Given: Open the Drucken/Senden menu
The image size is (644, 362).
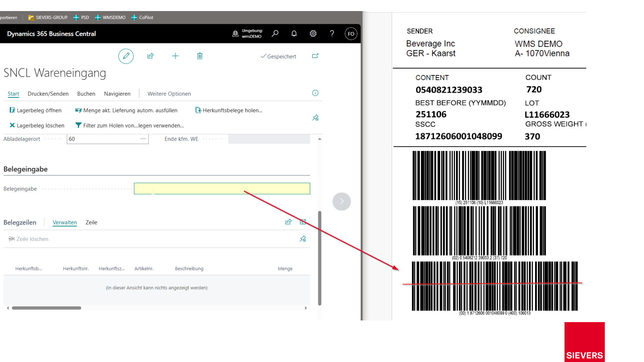Looking at the screenshot, I should click(x=48, y=94).
